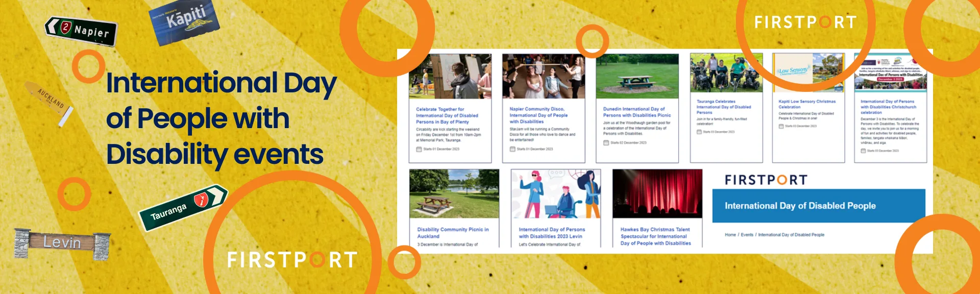The height and width of the screenshot is (294, 980).
Task: Click calendar icon on Napier Community Disco card
Action: coord(512,149)
